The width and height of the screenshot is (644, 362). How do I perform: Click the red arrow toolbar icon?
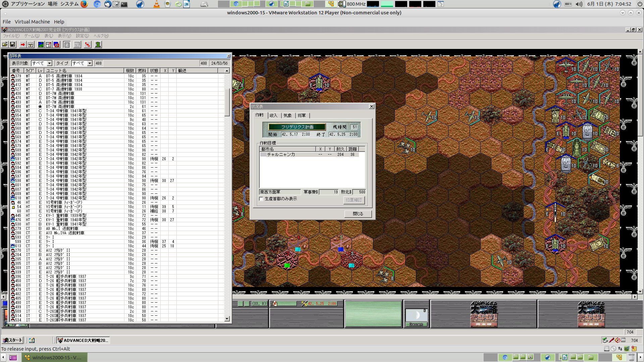pos(22,45)
